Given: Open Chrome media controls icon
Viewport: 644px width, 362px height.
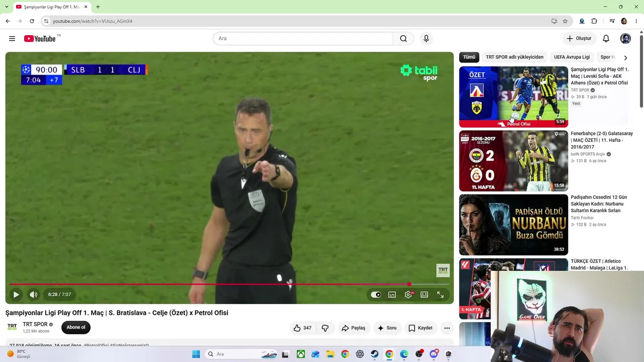Looking at the screenshot, I should tap(612, 21).
